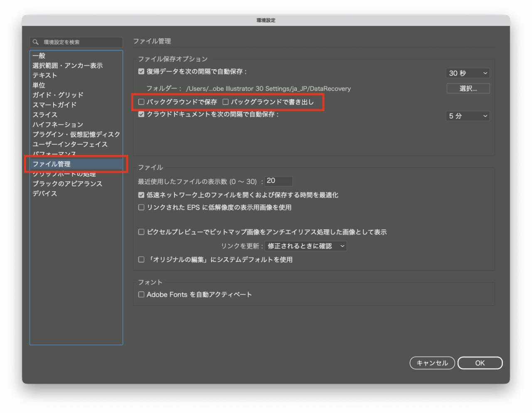The height and width of the screenshot is (413, 532).
Task: Click the recent files count field
Action: pyautogui.click(x=278, y=181)
